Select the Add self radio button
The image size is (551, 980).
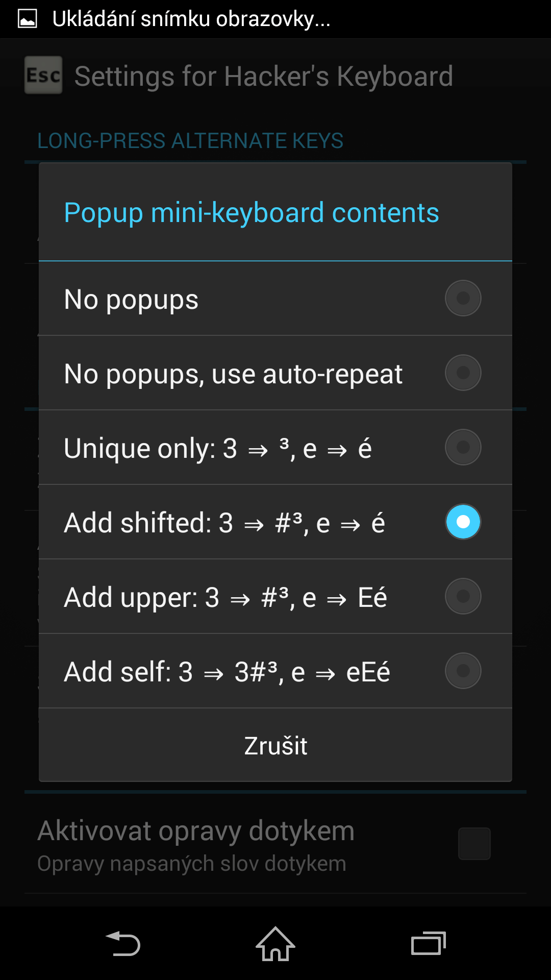pyautogui.click(x=463, y=671)
